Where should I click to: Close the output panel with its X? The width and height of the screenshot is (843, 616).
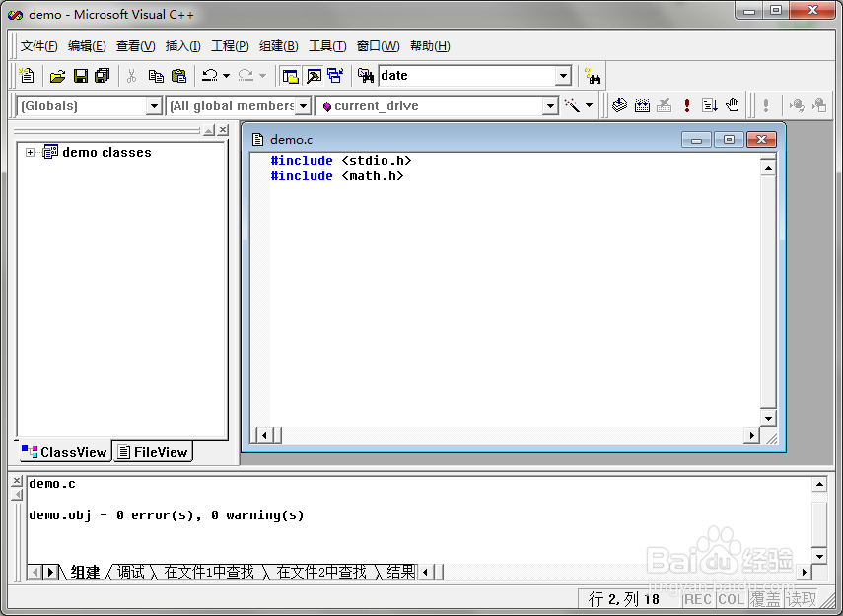pyautogui.click(x=17, y=481)
